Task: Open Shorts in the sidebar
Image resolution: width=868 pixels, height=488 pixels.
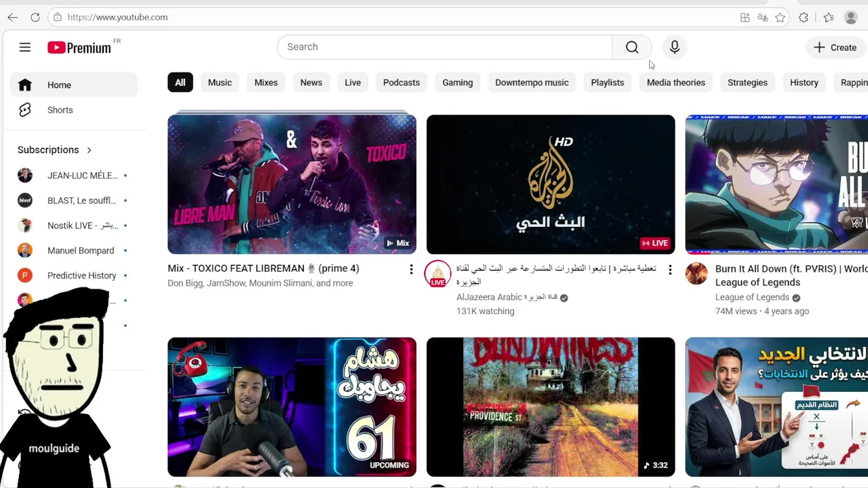Action: (74, 110)
